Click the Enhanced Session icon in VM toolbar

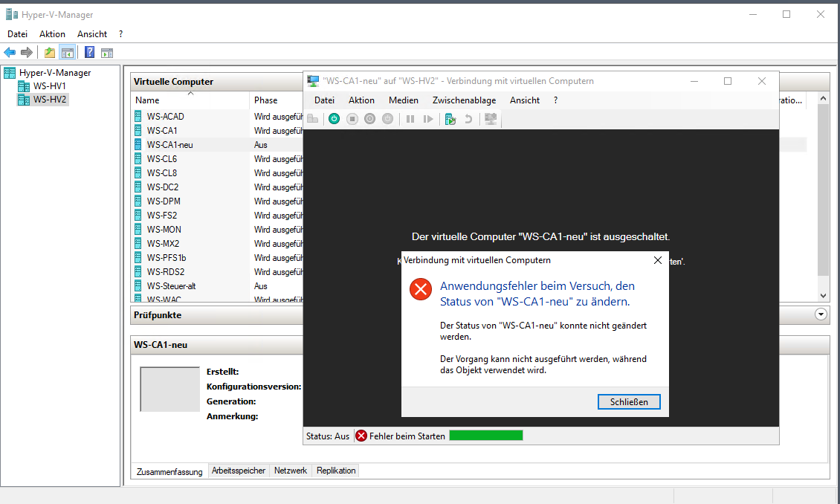point(491,119)
